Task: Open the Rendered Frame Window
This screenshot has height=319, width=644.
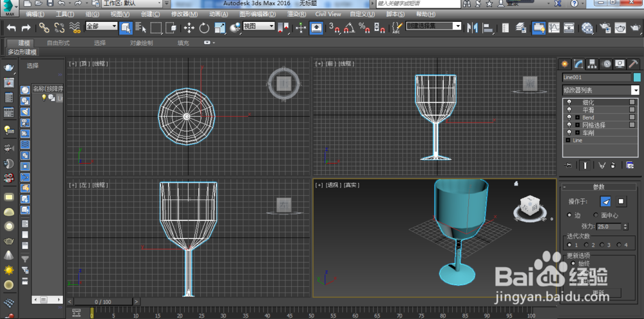Action: (621, 28)
